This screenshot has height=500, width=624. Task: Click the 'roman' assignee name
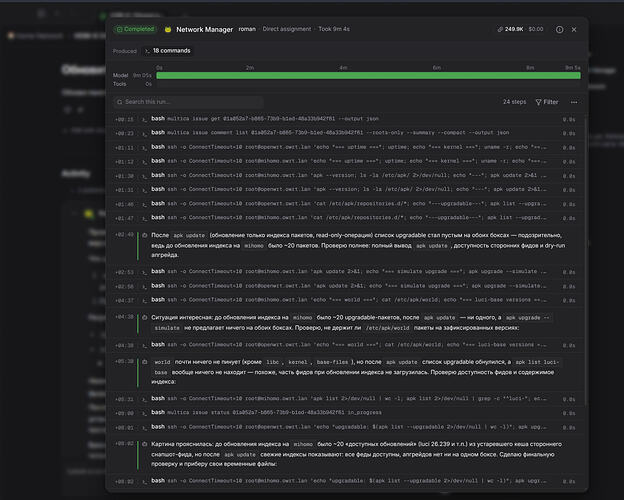tap(247, 29)
